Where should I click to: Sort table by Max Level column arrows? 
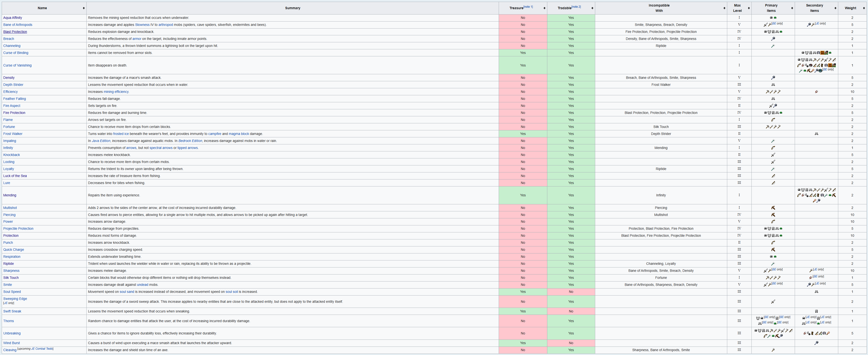coord(749,8)
